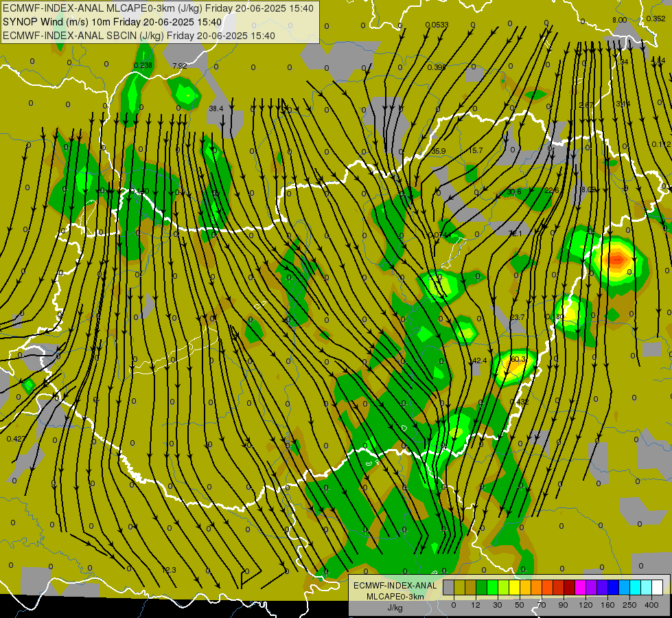Click the map value 0.352

coord(656,19)
